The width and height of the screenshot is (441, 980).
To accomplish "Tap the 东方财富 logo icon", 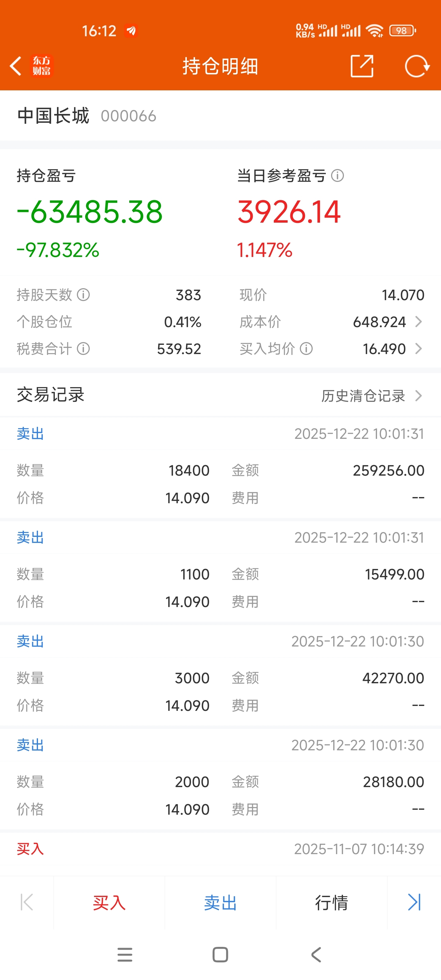I will point(41,66).
